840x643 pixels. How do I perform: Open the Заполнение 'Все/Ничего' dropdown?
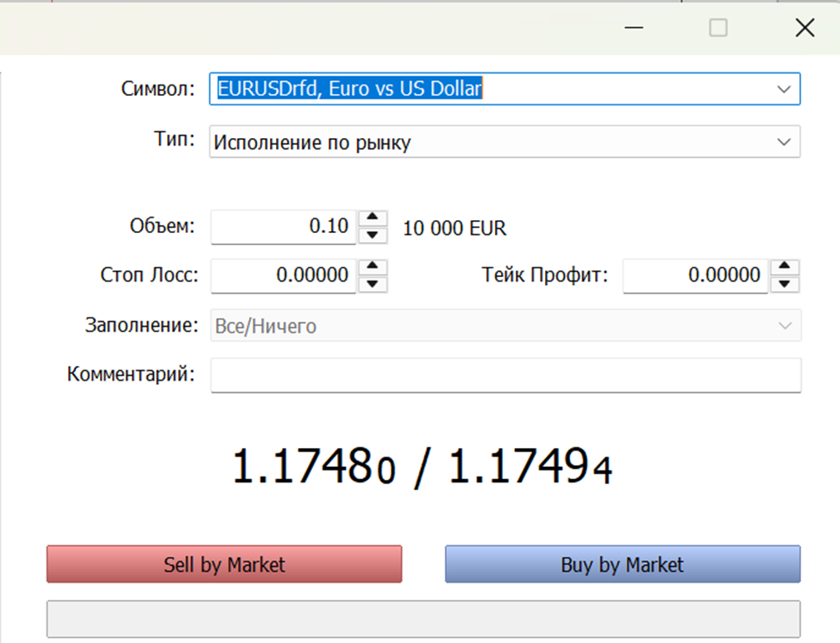(784, 326)
